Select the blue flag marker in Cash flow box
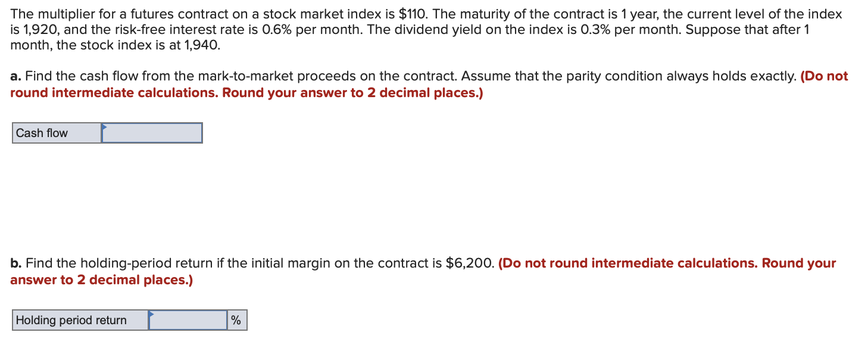The image size is (868, 354). pyautogui.click(x=105, y=128)
